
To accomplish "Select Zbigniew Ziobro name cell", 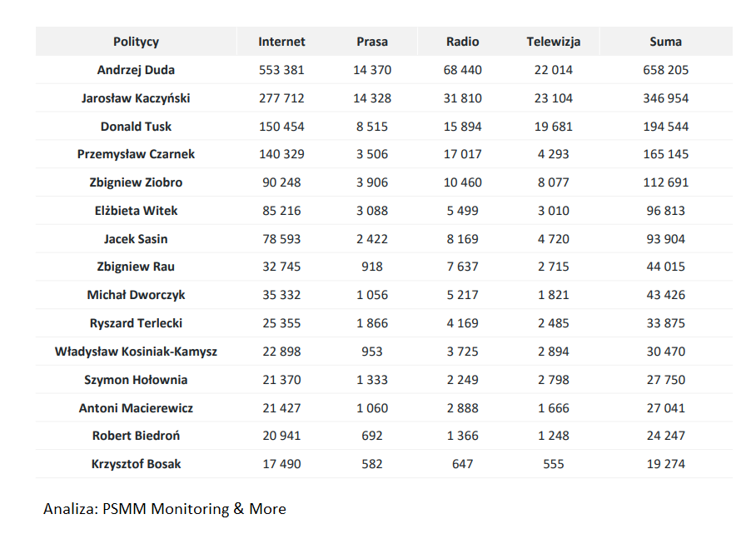I will 136,182.
